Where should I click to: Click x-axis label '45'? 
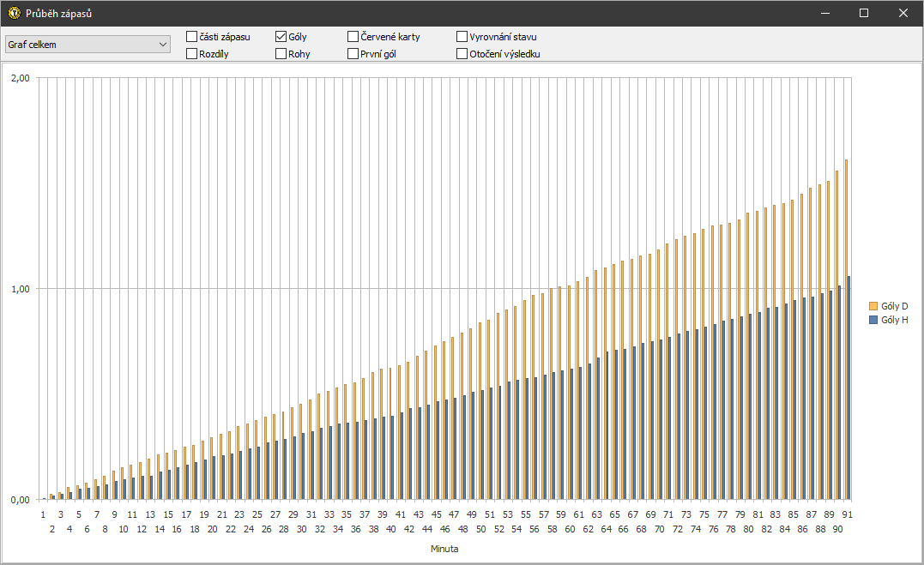436,515
